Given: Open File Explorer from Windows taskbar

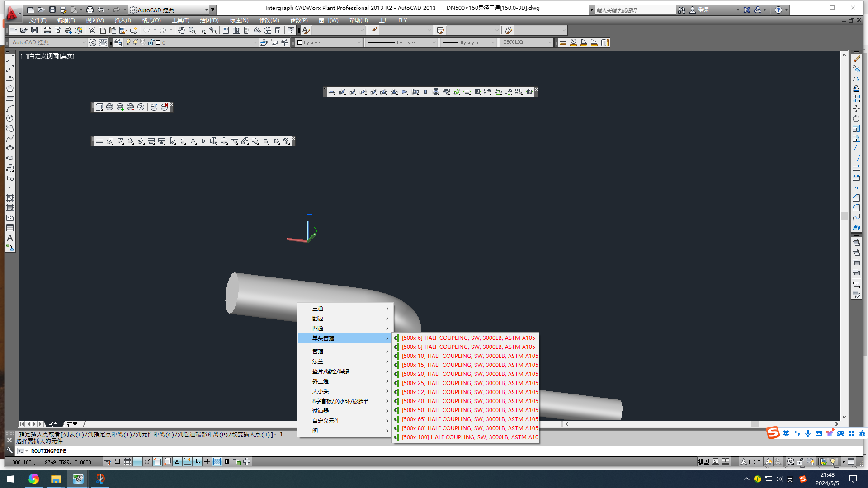Looking at the screenshot, I should [56, 479].
